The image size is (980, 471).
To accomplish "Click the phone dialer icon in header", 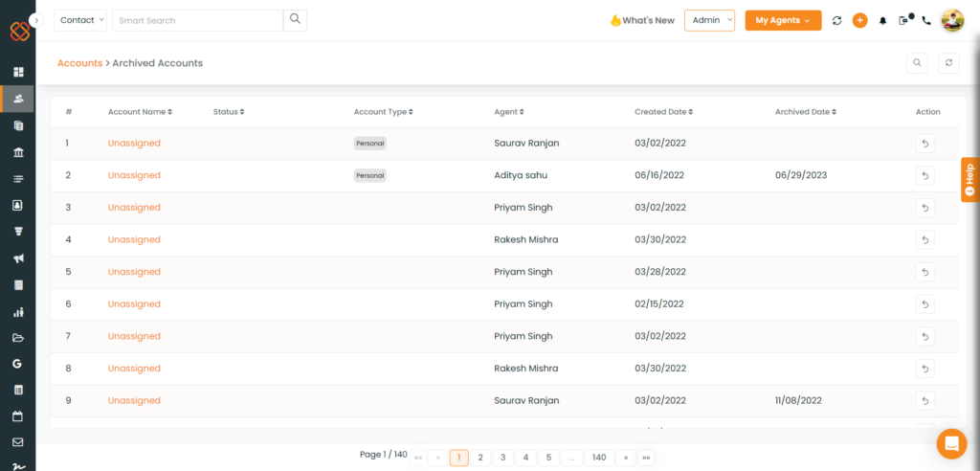I will 925,20.
